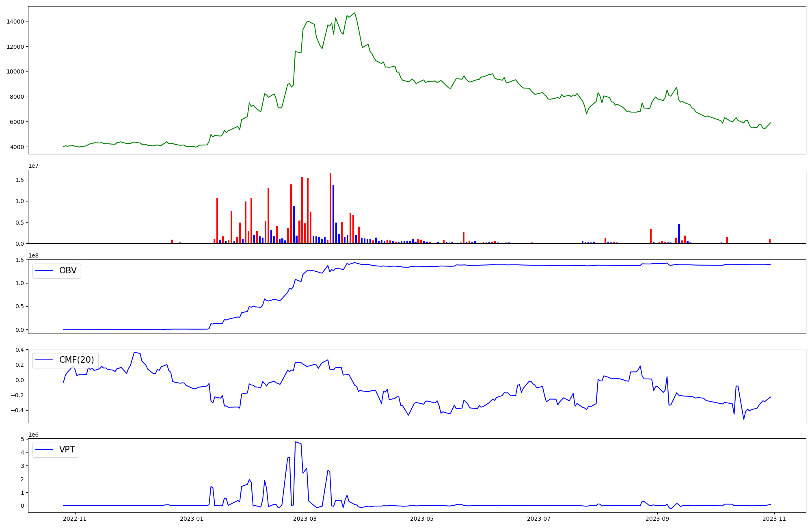Click the 1e7 exponent above the volume chart

click(x=33, y=166)
